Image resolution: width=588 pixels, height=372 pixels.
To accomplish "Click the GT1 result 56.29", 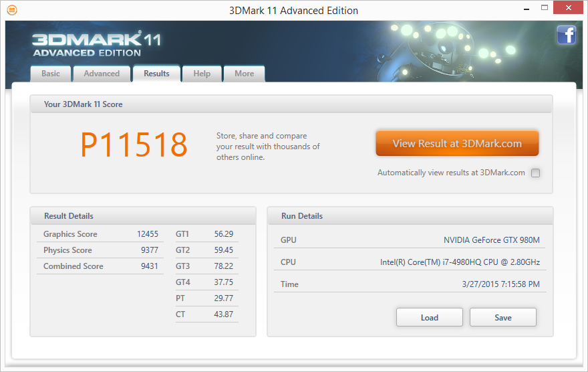I will (x=223, y=234).
